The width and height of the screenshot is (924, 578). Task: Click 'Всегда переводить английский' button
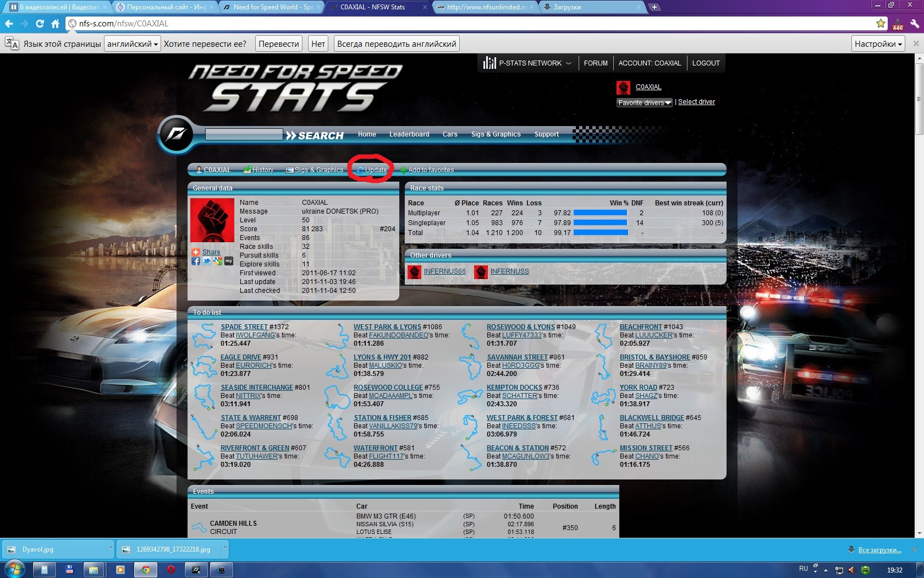point(397,44)
